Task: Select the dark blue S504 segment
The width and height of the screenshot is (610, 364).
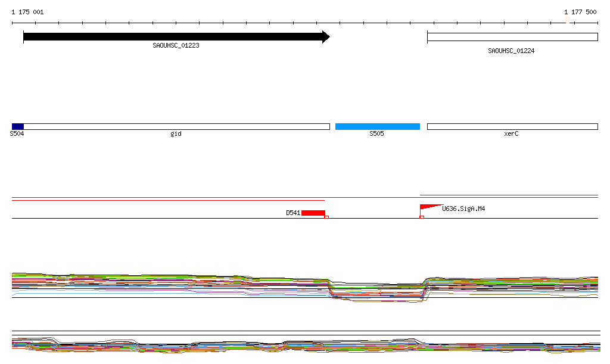Action: (x=18, y=126)
